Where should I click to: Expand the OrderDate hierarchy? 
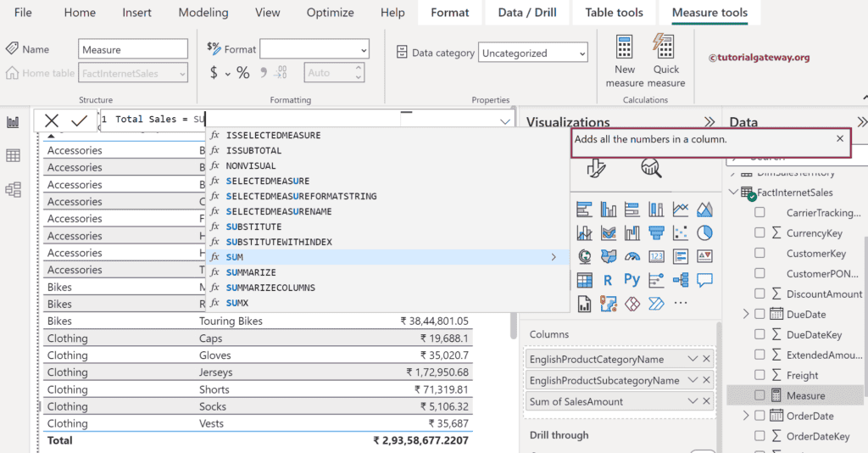click(x=746, y=416)
